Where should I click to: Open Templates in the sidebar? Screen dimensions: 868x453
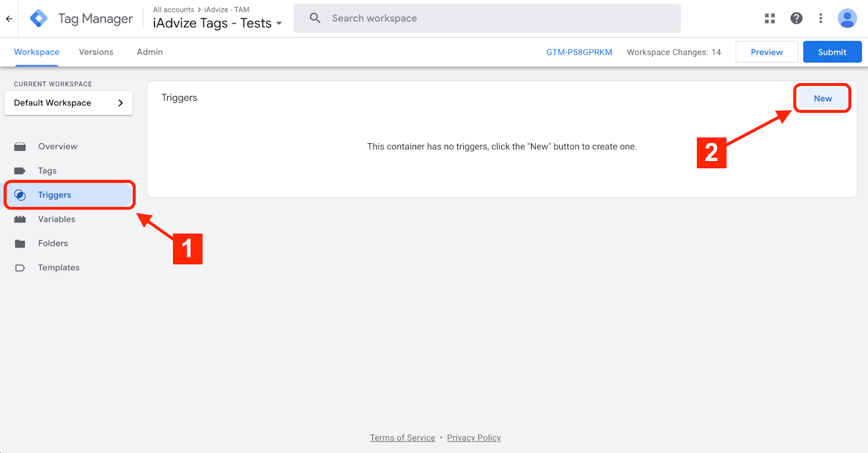coord(59,268)
